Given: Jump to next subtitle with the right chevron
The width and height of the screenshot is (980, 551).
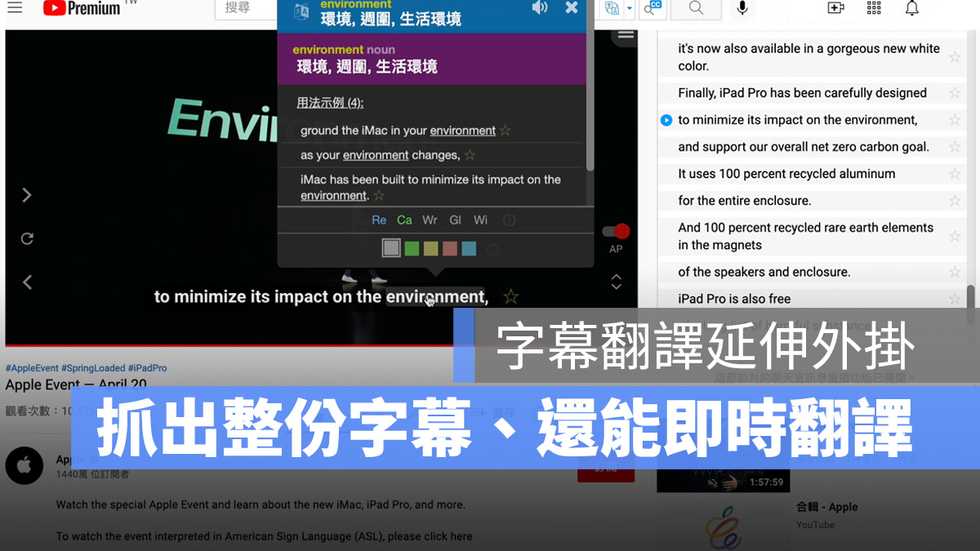Looking at the screenshot, I should 27,195.
